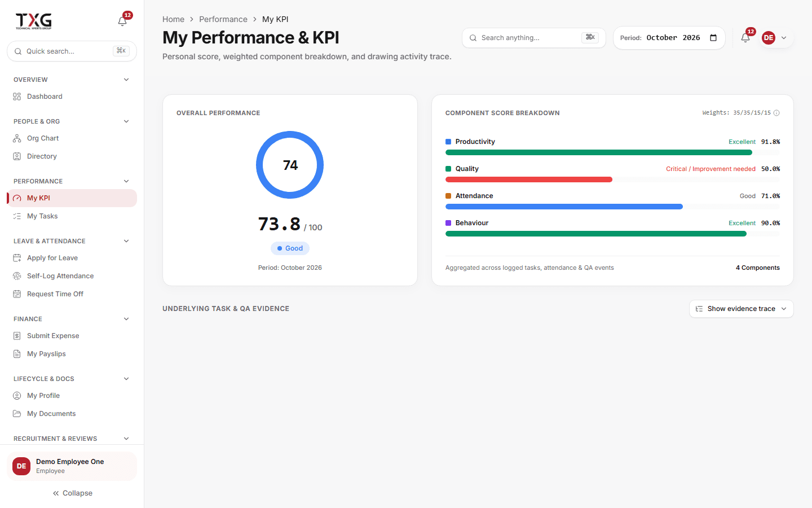Viewport: 812px width, 508px height.
Task: Click the Org Chart icon
Action: (x=17, y=138)
